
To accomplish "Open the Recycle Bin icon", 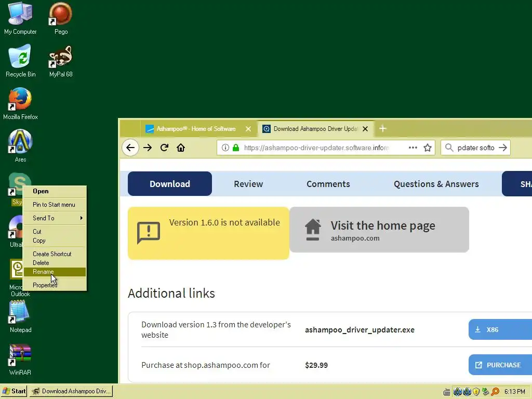I will pyautogui.click(x=20, y=61).
